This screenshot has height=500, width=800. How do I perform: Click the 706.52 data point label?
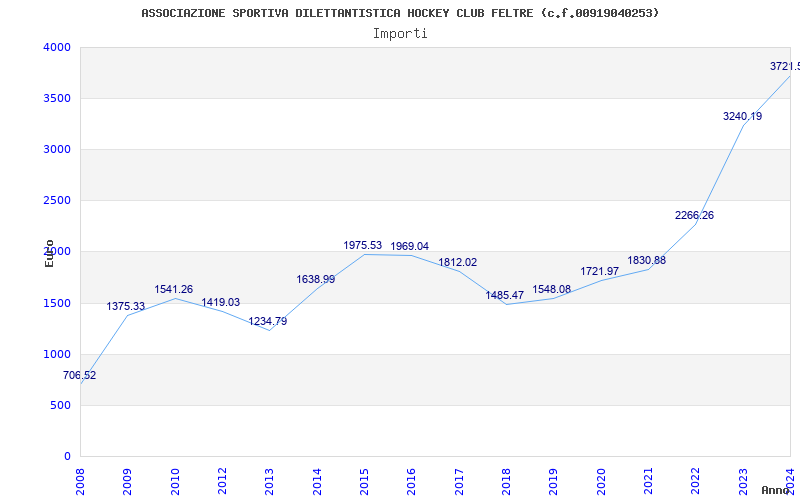click(80, 376)
